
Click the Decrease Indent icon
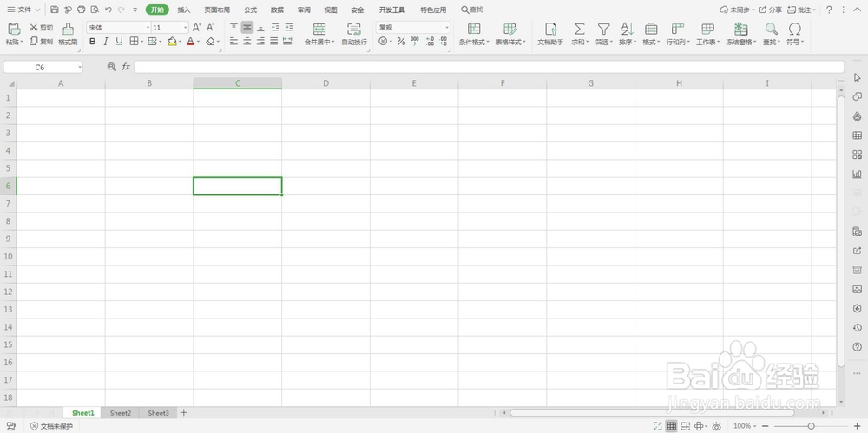(x=275, y=27)
